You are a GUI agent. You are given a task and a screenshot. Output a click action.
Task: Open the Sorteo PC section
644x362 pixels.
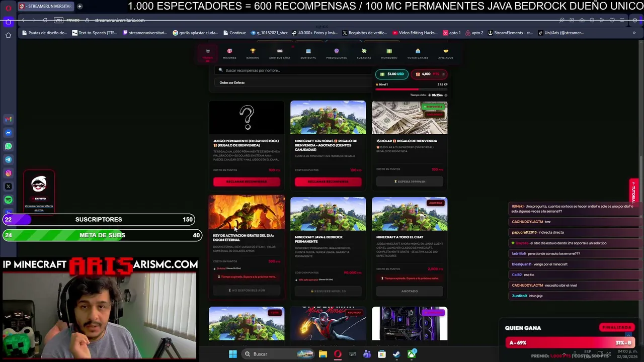pyautogui.click(x=308, y=54)
